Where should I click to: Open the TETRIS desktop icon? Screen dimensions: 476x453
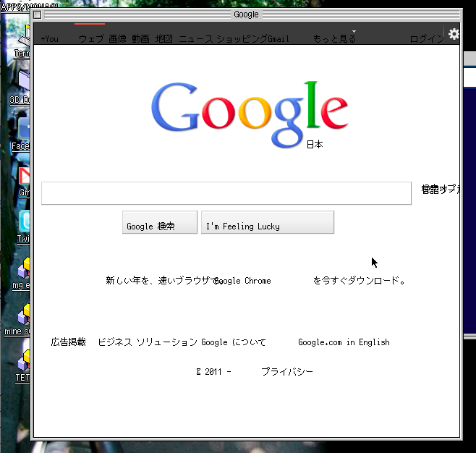(23, 365)
